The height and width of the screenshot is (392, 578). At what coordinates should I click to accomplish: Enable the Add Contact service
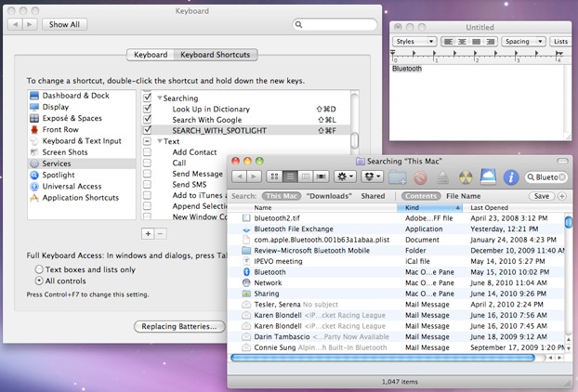147,151
